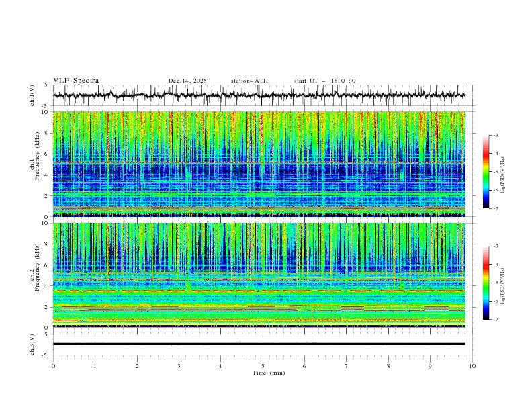Screen dimensions: 532x411
Task: Click the "-5" tick on upper color bar
Action: 495,172
